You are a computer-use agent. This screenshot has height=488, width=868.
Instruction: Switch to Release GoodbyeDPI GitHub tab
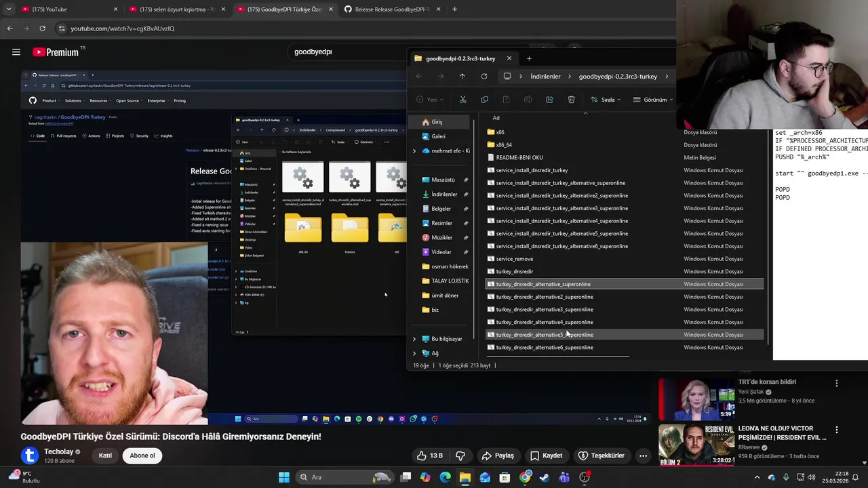pyautogui.click(x=392, y=9)
